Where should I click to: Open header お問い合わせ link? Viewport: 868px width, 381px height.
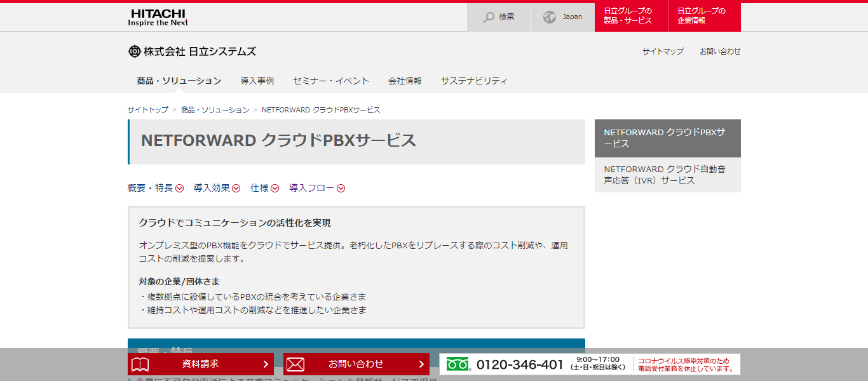[x=720, y=51]
